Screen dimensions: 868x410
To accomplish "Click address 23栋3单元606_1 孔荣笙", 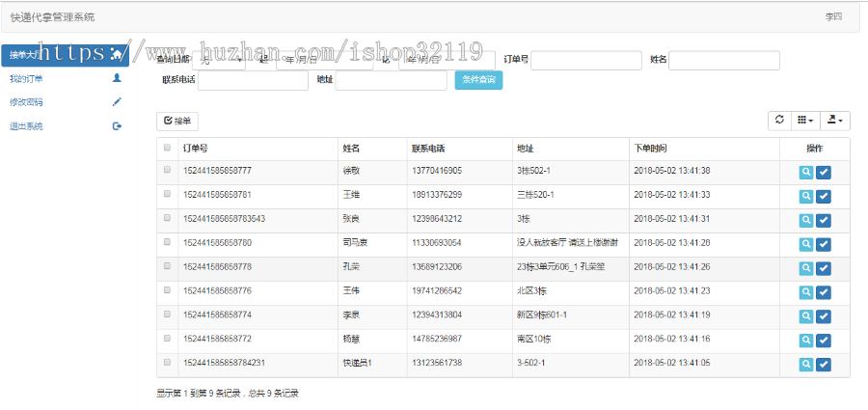I will (560, 266).
